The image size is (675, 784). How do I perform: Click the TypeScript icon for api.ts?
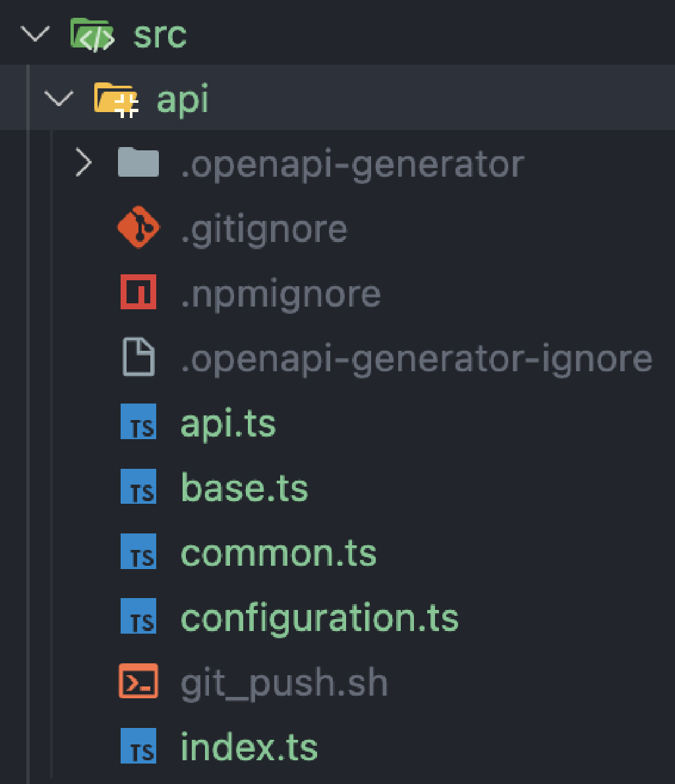pos(138,422)
